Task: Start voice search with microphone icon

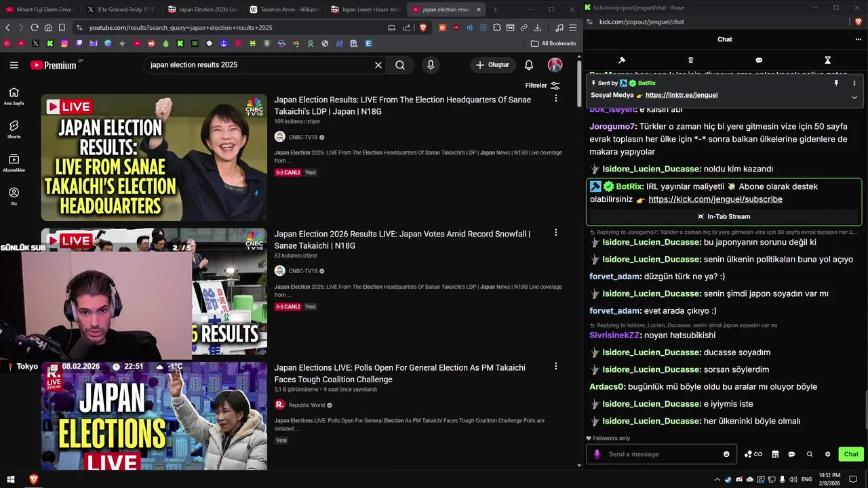Action: click(430, 65)
